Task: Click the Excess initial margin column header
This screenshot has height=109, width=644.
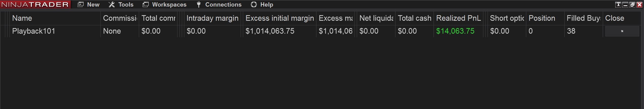Action: click(279, 18)
